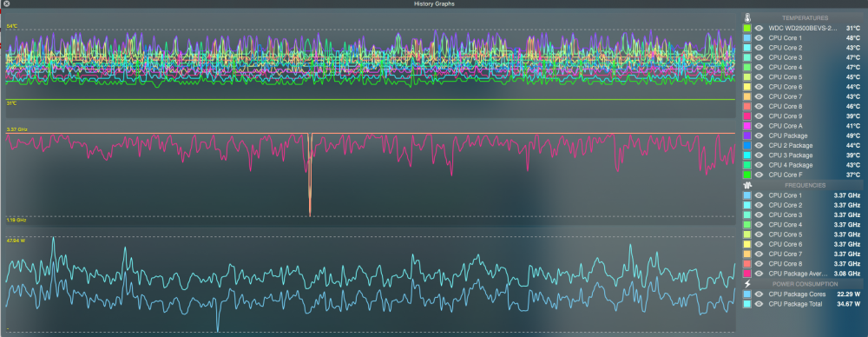Screen dimensions: 868x337
Task: Click CPU Core 3 label under Frequencies
Action: pyautogui.click(x=785, y=215)
